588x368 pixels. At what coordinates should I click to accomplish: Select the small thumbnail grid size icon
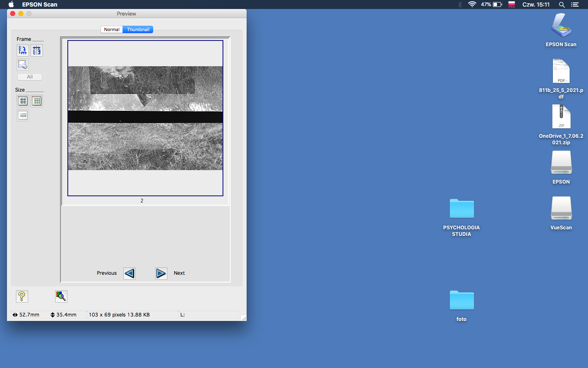(x=37, y=101)
